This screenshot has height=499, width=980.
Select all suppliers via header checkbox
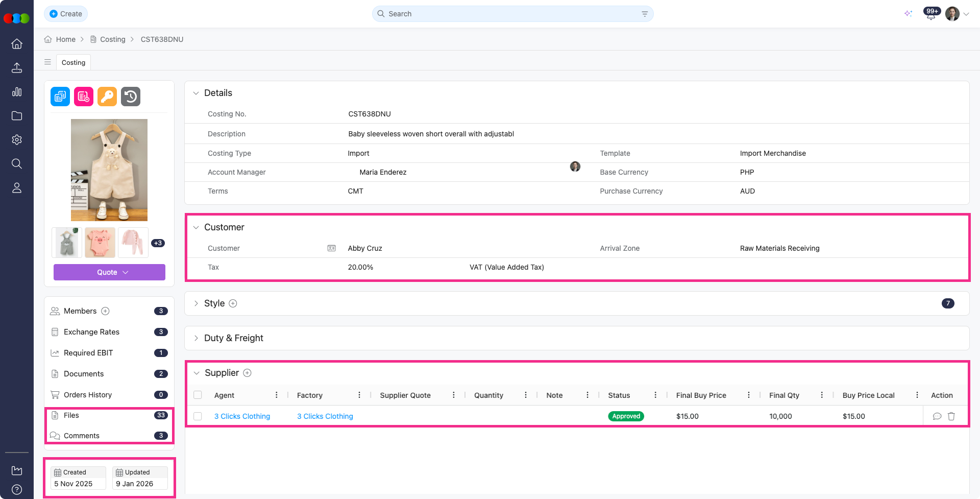pos(198,395)
